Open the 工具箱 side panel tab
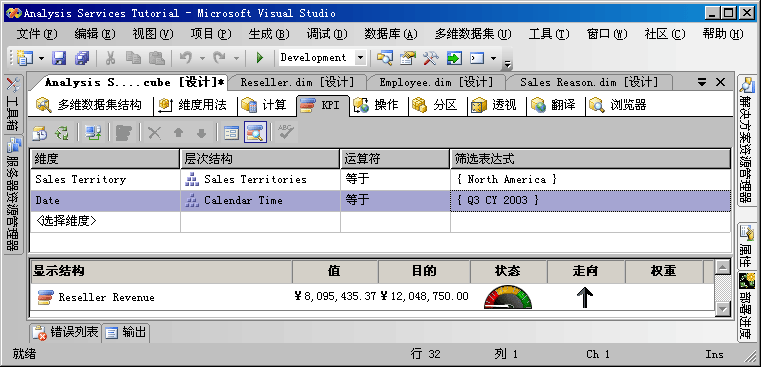 click(13, 105)
